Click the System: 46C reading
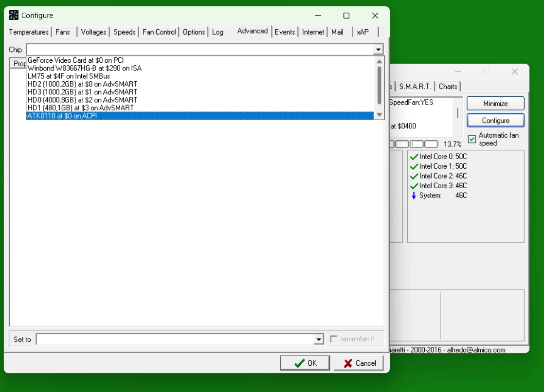544x392 pixels. (443, 196)
